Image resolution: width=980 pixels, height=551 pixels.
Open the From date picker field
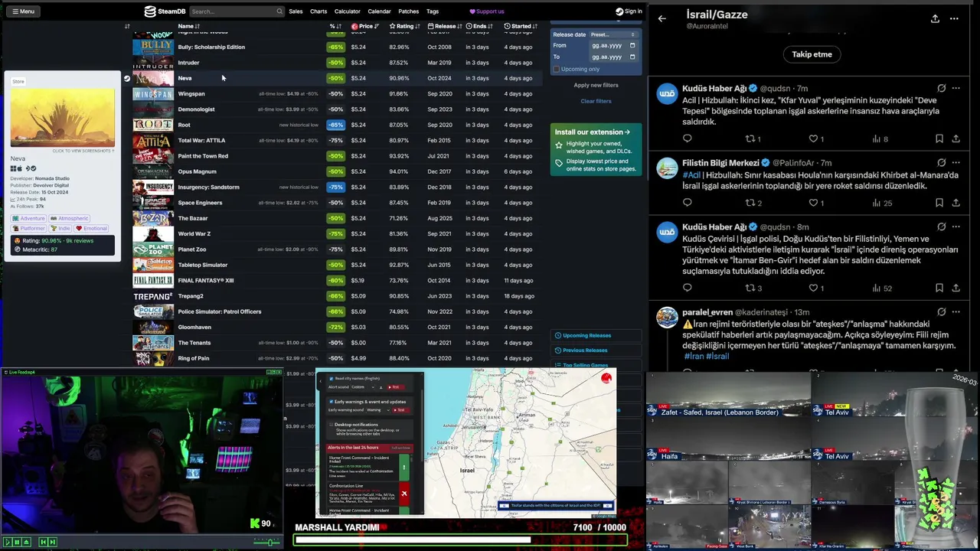(x=612, y=45)
